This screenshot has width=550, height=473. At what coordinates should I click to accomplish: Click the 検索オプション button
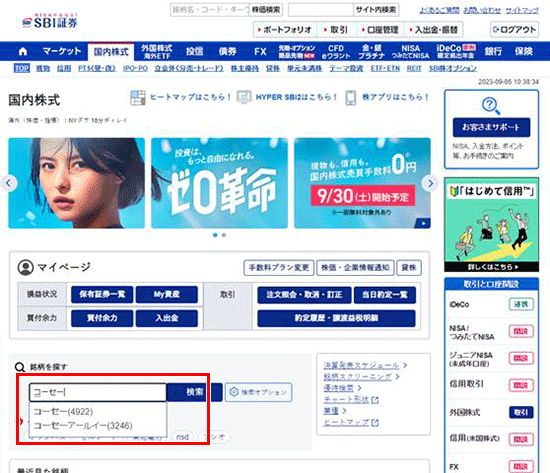point(259,392)
